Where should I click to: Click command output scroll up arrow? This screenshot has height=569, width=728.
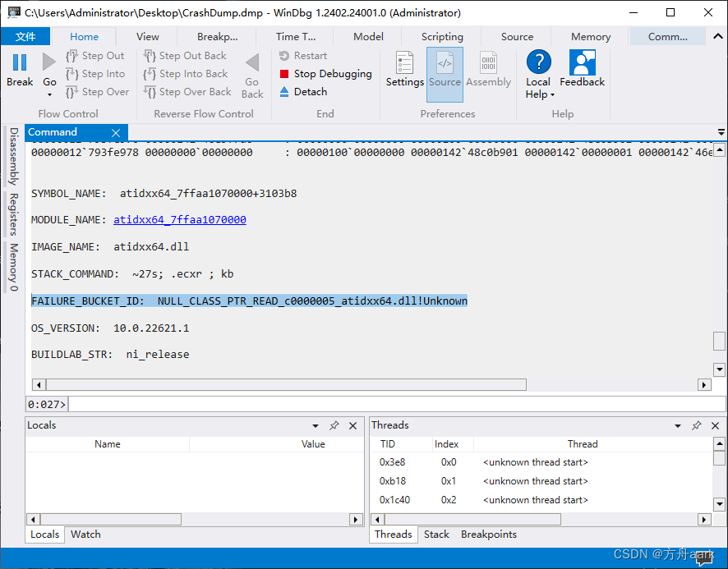pyautogui.click(x=719, y=149)
